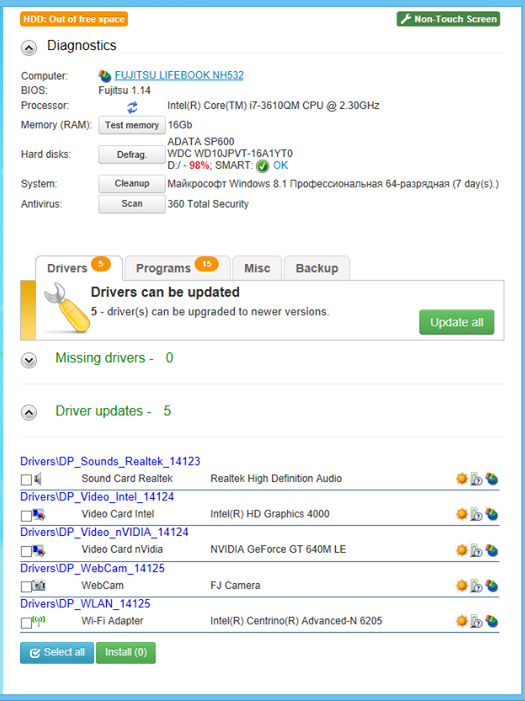Check the Video Card nVidia checkbox
The image size is (525, 701).
click(x=26, y=551)
